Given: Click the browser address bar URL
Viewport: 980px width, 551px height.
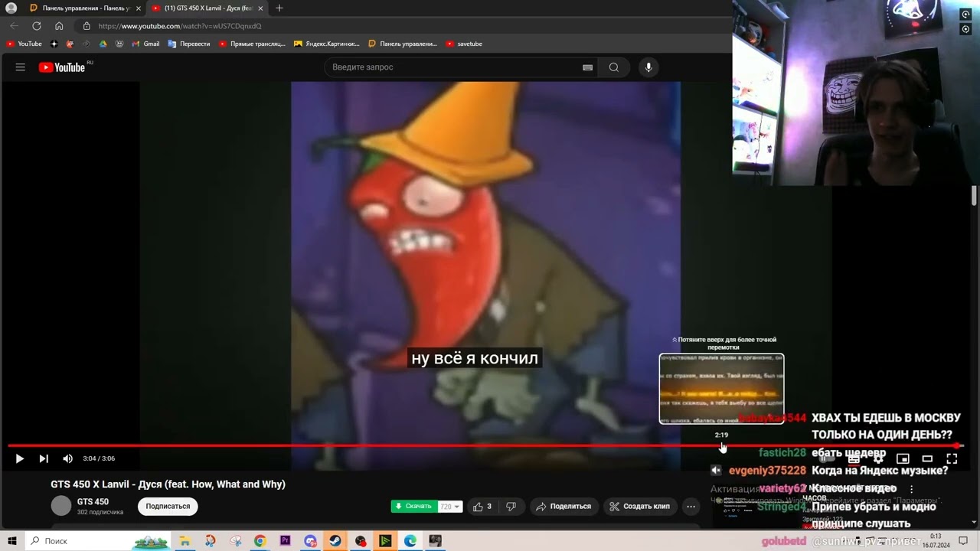Looking at the screenshot, I should (x=180, y=26).
